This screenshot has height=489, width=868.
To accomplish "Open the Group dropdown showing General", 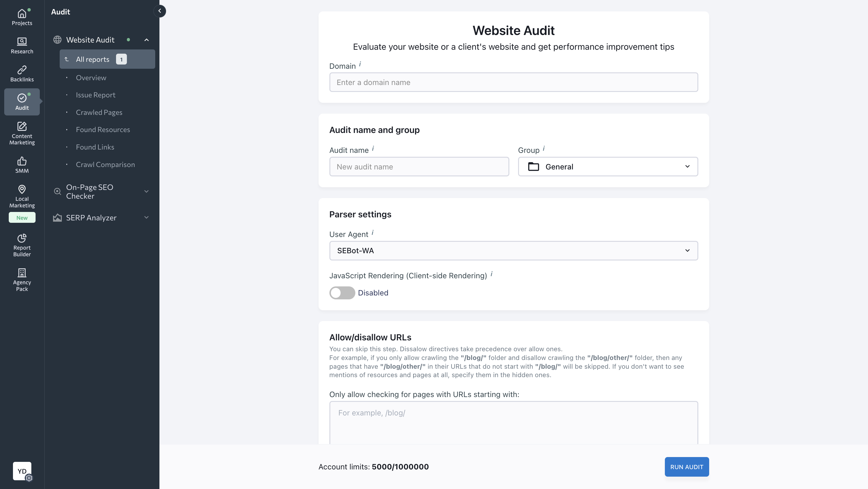I will [x=608, y=166].
